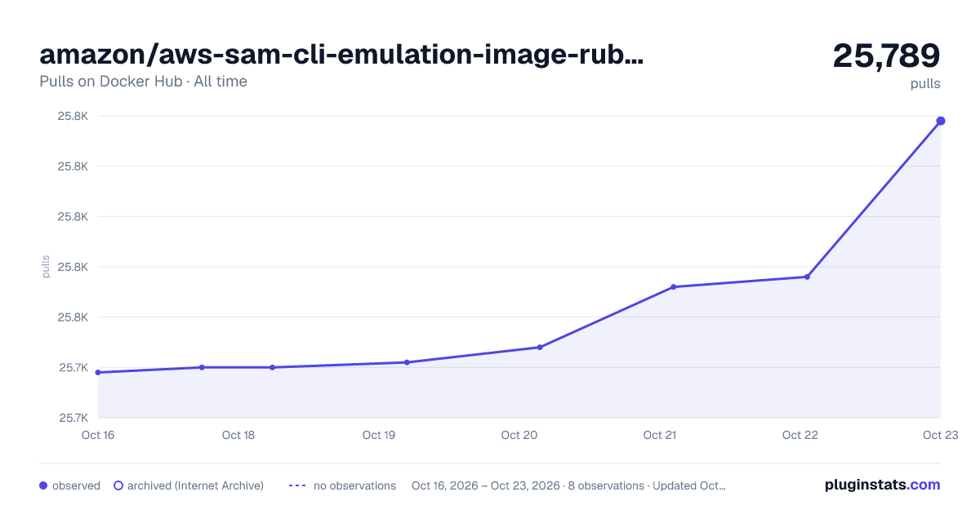The width and height of the screenshot is (980, 514).
Task: Click the 'Oct 23' x-axis label
Action: point(939,435)
